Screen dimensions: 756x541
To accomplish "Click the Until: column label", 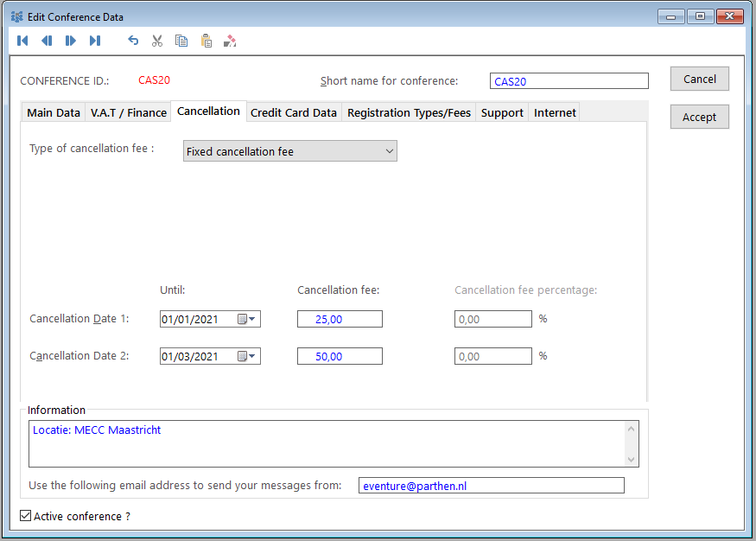I will tap(173, 290).
